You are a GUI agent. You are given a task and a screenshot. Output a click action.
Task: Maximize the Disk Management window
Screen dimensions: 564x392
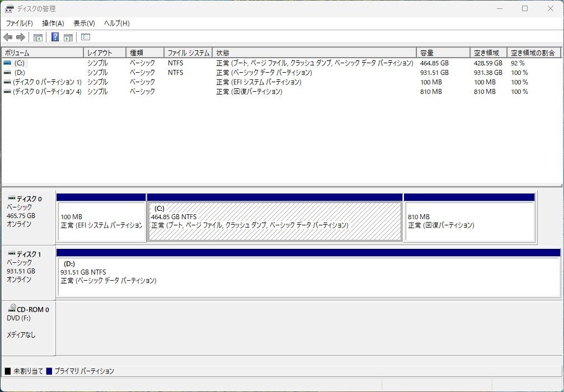[525, 8]
